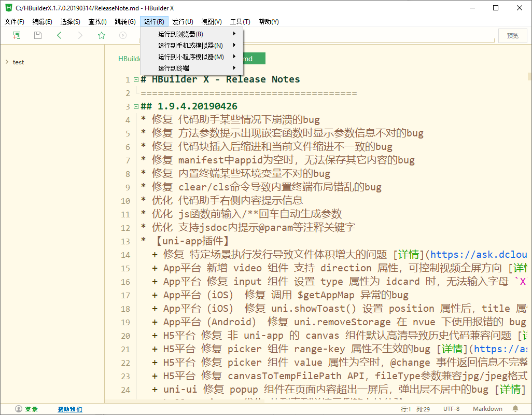
Task: Click line number 24 in gutter
Action: click(x=125, y=390)
